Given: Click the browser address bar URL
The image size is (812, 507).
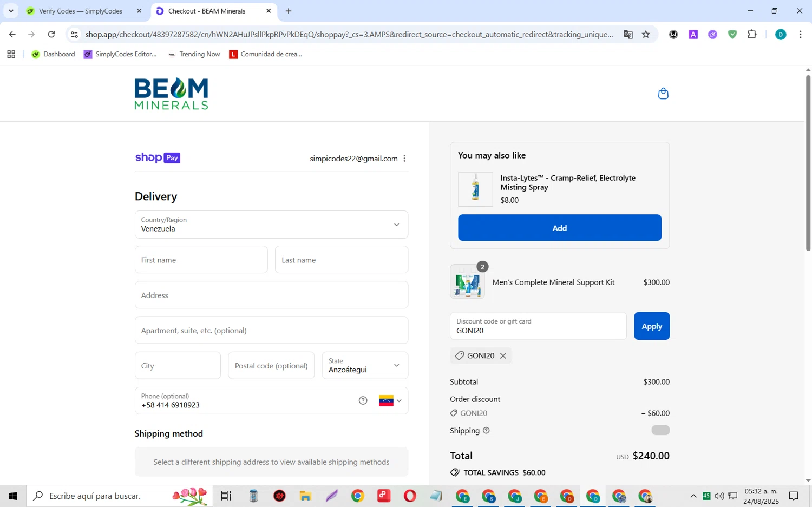Looking at the screenshot, I should [x=349, y=35].
